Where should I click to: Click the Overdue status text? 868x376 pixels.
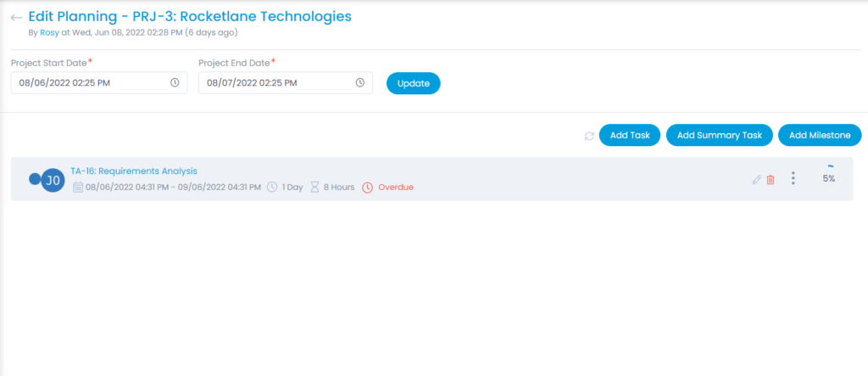click(x=396, y=188)
